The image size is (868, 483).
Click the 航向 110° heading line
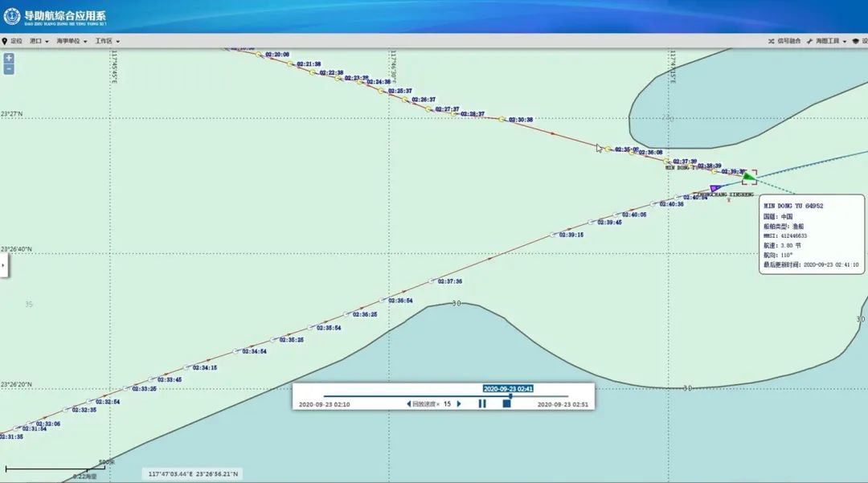click(x=778, y=256)
